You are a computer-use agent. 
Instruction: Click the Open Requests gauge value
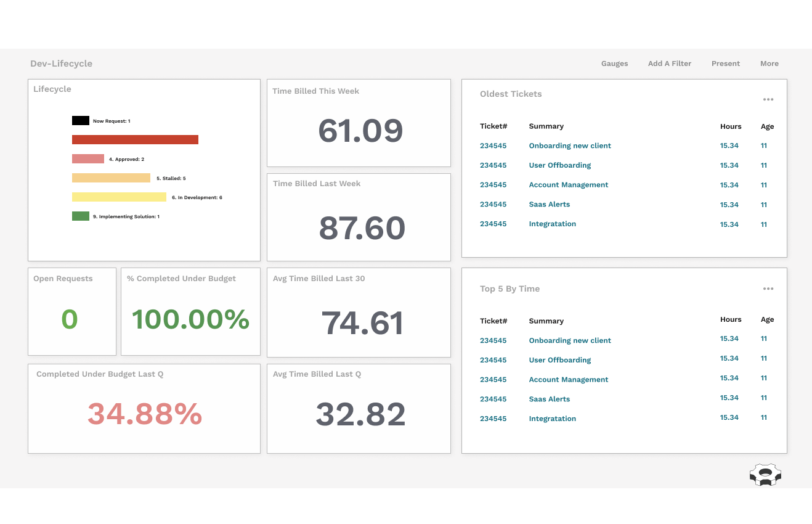click(70, 319)
